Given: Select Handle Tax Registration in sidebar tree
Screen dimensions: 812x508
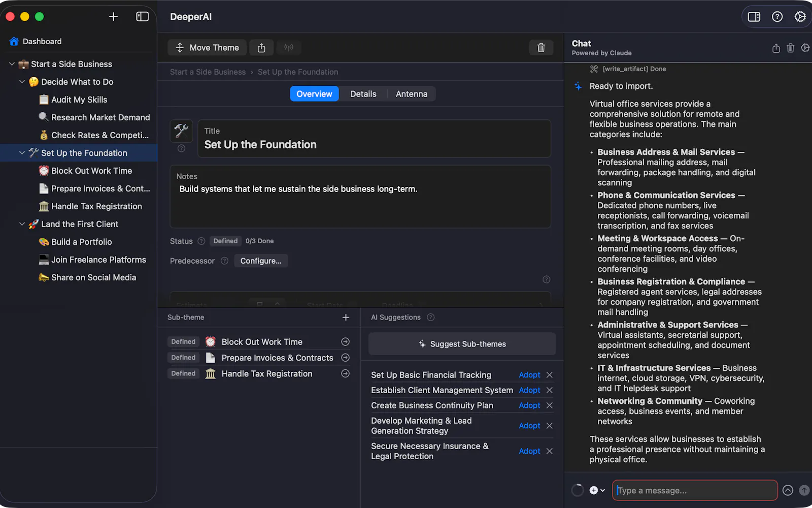Looking at the screenshot, I should (x=90, y=206).
